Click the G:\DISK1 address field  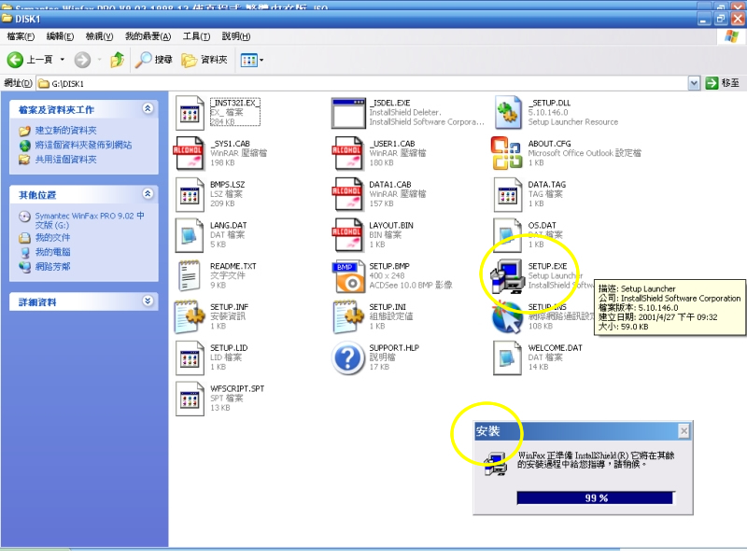click(x=362, y=83)
